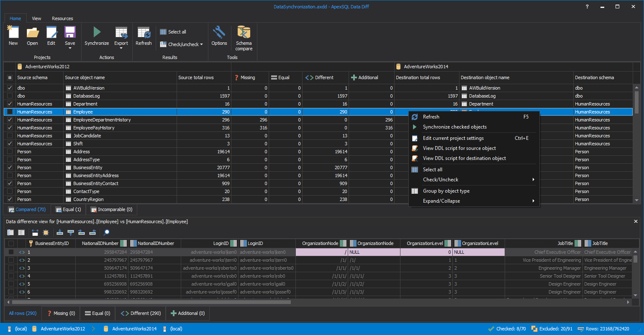
Task: Switch to the Resources ribbon tab
Action: [x=62, y=18]
